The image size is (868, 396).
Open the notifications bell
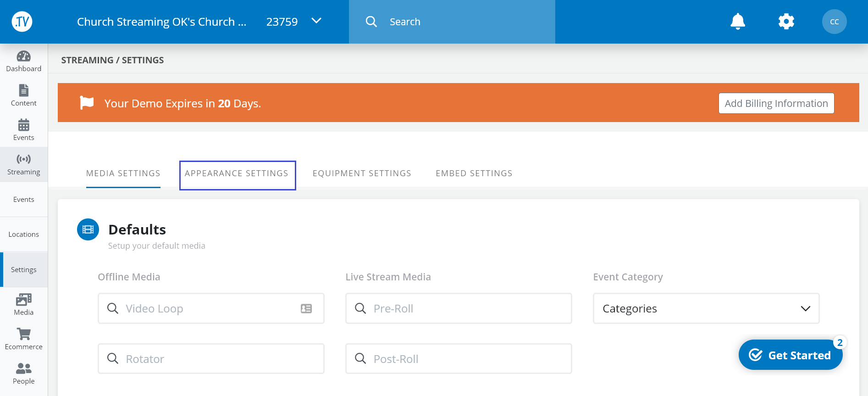point(737,22)
